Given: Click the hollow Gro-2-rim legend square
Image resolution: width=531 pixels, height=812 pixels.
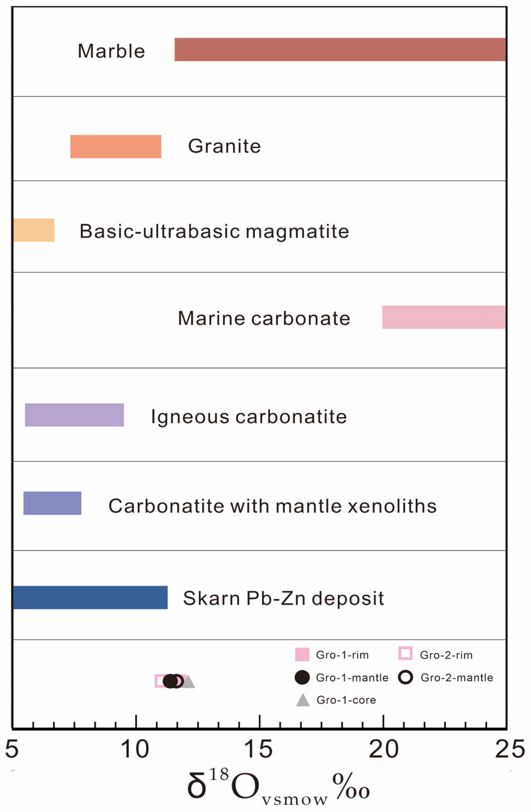Looking at the screenshot, I should [405, 653].
